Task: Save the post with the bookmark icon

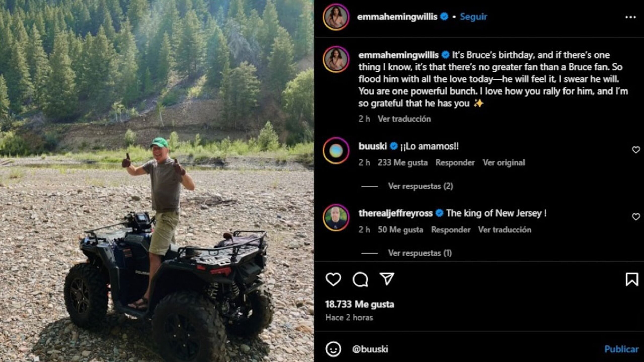Action: point(632,279)
